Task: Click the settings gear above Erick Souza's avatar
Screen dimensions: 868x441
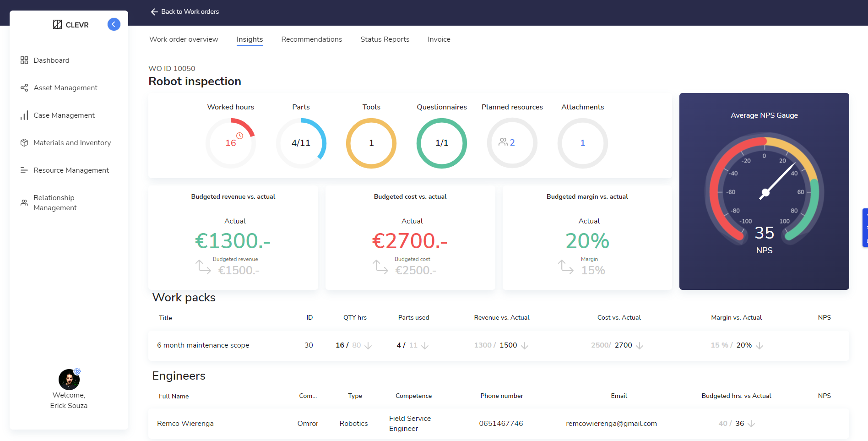Action: point(78,371)
